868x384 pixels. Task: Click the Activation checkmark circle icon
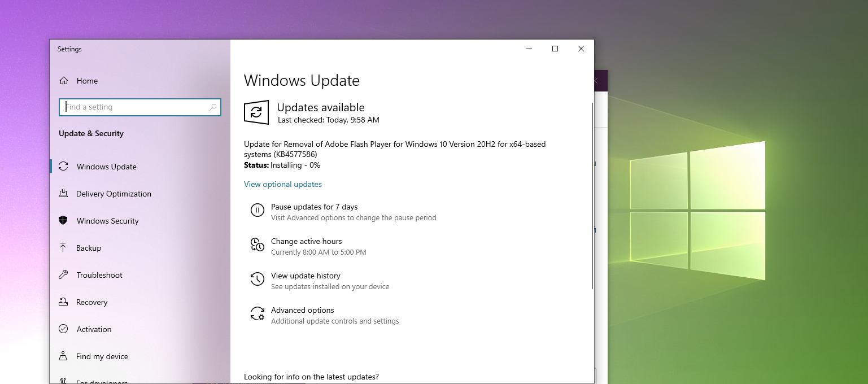63,329
